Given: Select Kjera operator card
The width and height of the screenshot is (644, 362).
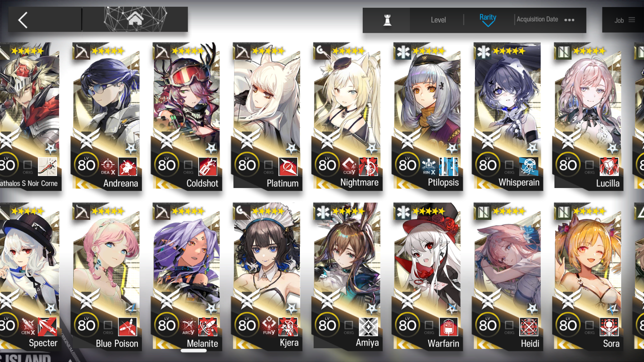Looking at the screenshot, I should click(267, 277).
